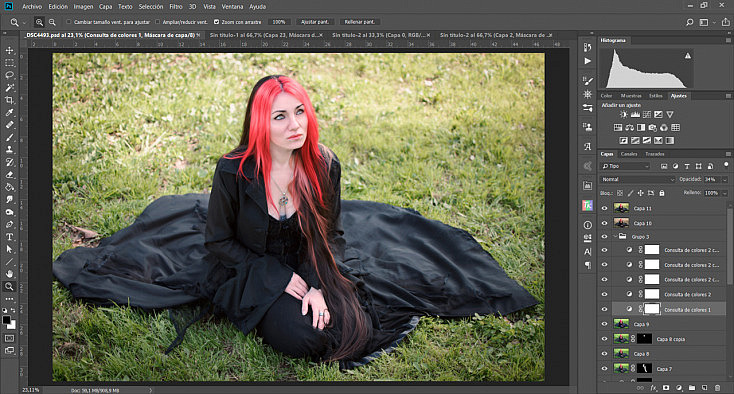Select the Brush tool
The image size is (734, 394).
coord(9,137)
